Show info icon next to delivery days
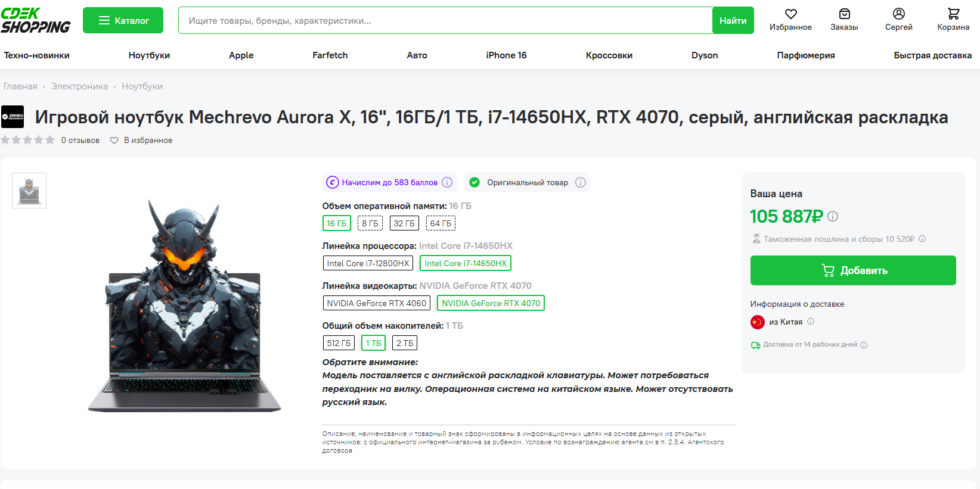 (x=864, y=345)
